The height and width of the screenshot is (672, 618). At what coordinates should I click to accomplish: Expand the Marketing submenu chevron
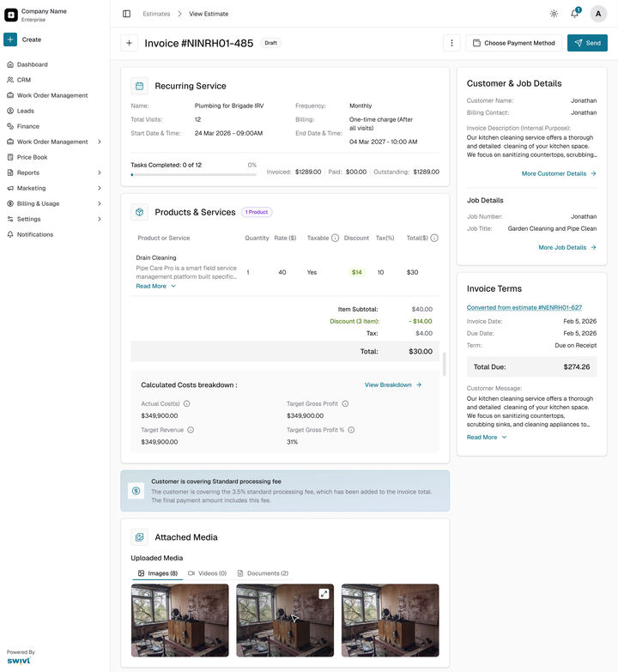tap(100, 188)
